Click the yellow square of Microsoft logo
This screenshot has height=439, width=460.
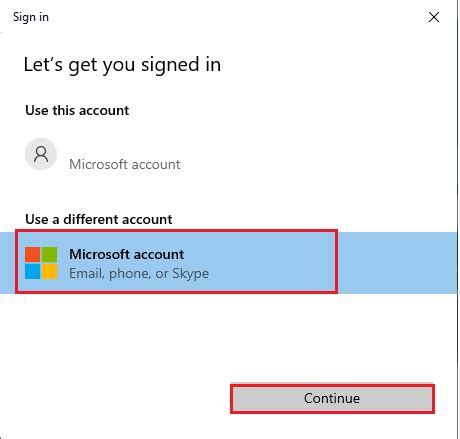49,271
